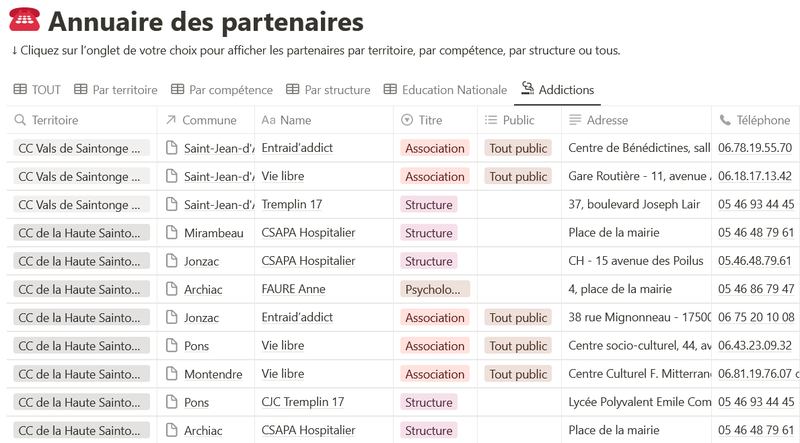This screenshot has height=443, width=800.
Task: Click the Tout public tag in the first row
Action: point(518,148)
